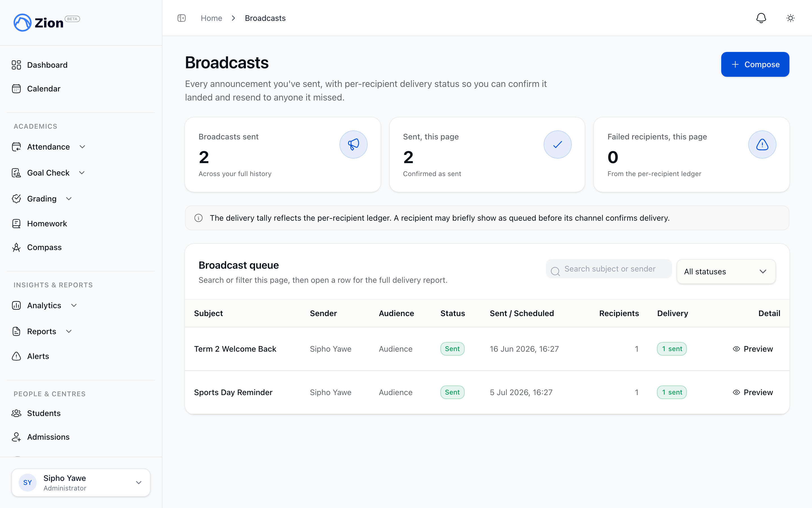The width and height of the screenshot is (812, 508).
Task: Click the 1 sent delivery badge for Sports Day Reminder
Action: 672,392
